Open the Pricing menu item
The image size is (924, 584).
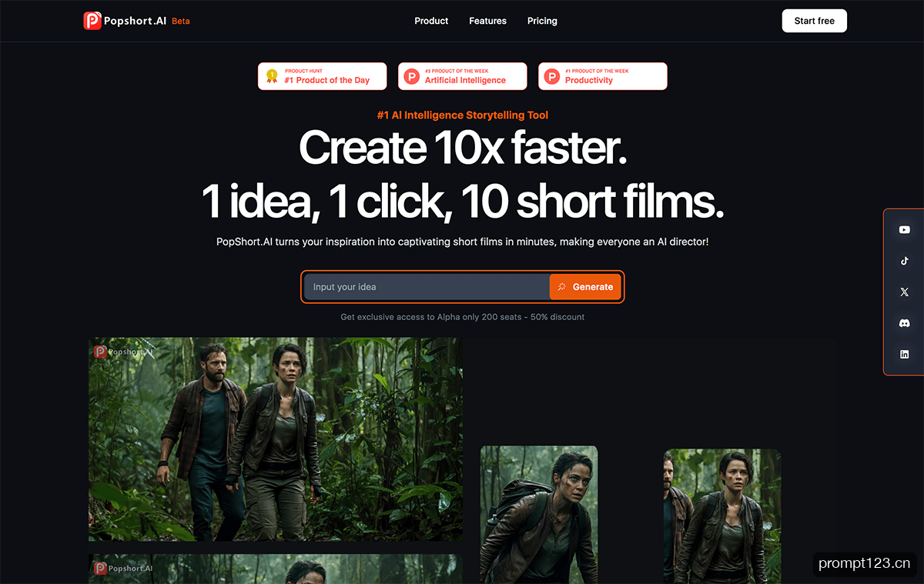(542, 21)
